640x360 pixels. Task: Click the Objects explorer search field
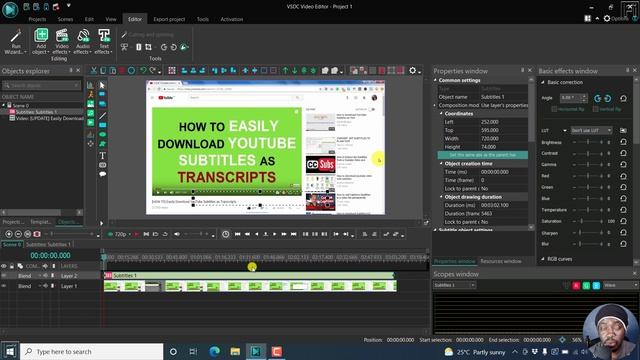tap(41, 85)
